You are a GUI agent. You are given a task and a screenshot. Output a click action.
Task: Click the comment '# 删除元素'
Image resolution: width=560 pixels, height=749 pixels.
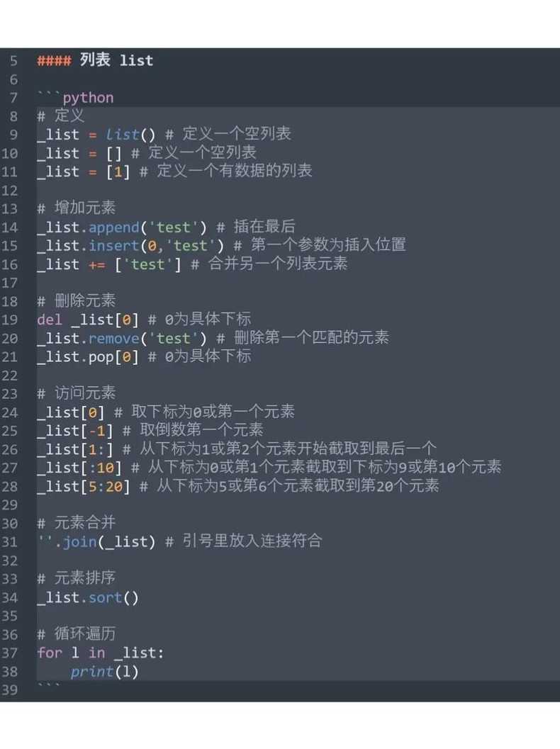(77, 301)
